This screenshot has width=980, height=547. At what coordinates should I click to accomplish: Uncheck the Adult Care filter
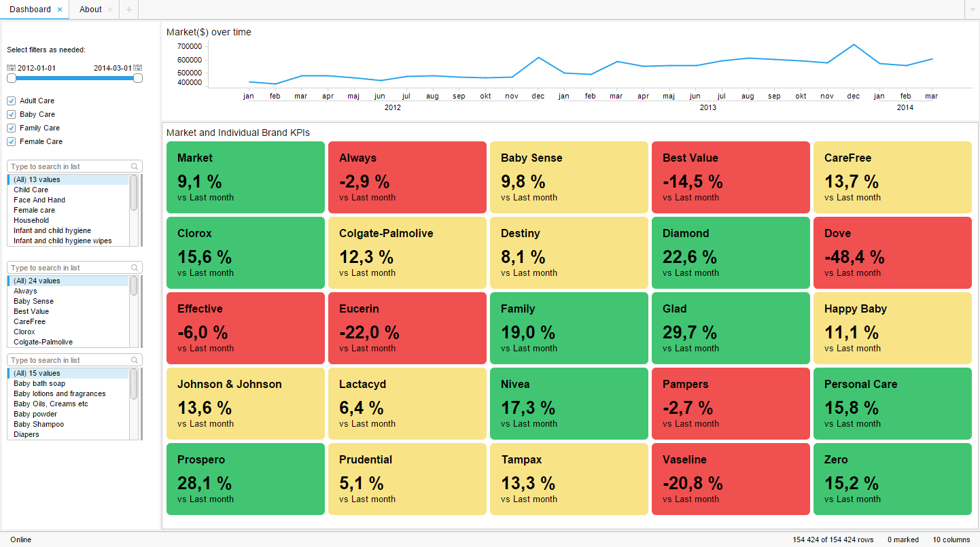[11, 101]
